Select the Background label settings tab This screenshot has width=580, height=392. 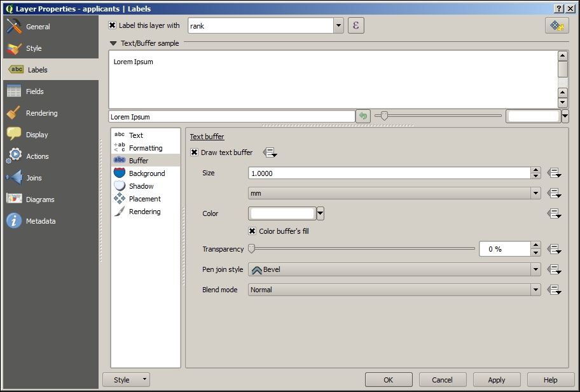(x=146, y=173)
